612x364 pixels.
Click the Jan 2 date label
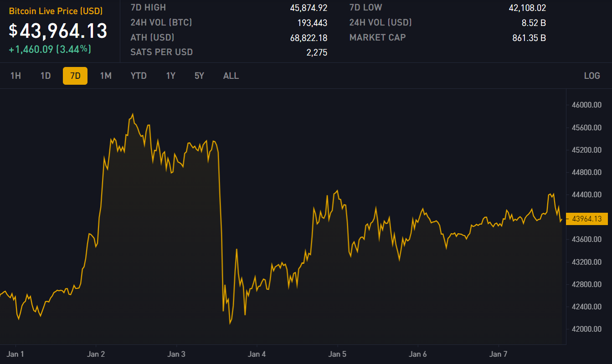96,354
